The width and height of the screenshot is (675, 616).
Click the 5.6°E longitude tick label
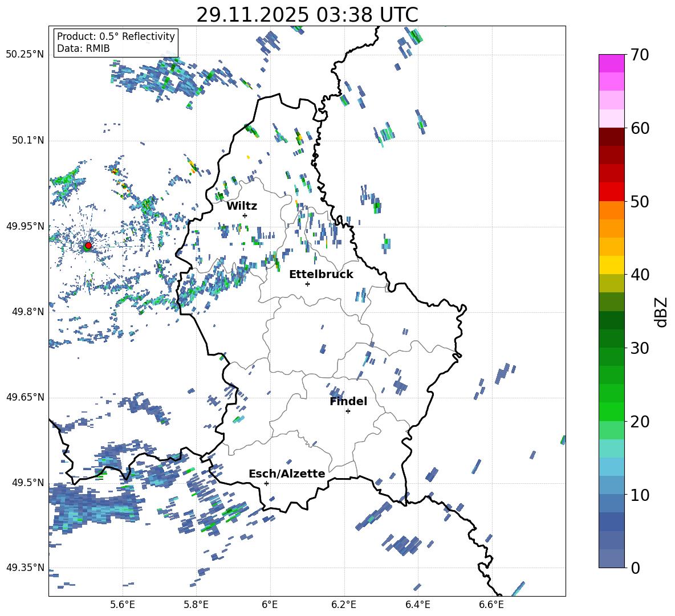(123, 604)
